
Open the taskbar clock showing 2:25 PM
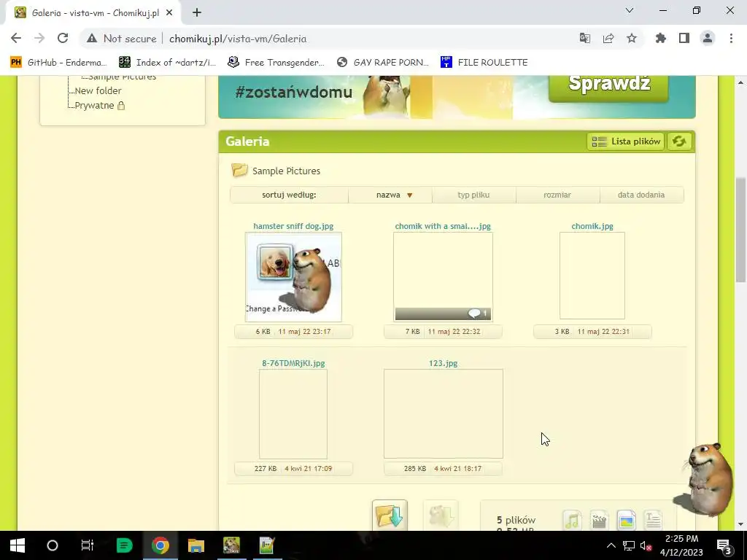682,545
